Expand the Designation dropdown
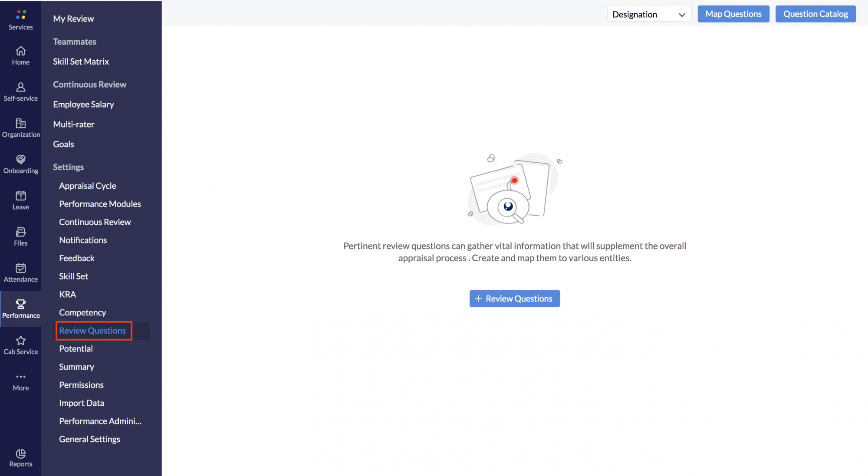 click(648, 14)
